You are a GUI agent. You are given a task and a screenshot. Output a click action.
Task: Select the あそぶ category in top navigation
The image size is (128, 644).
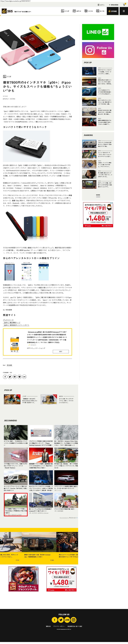coord(77,11)
